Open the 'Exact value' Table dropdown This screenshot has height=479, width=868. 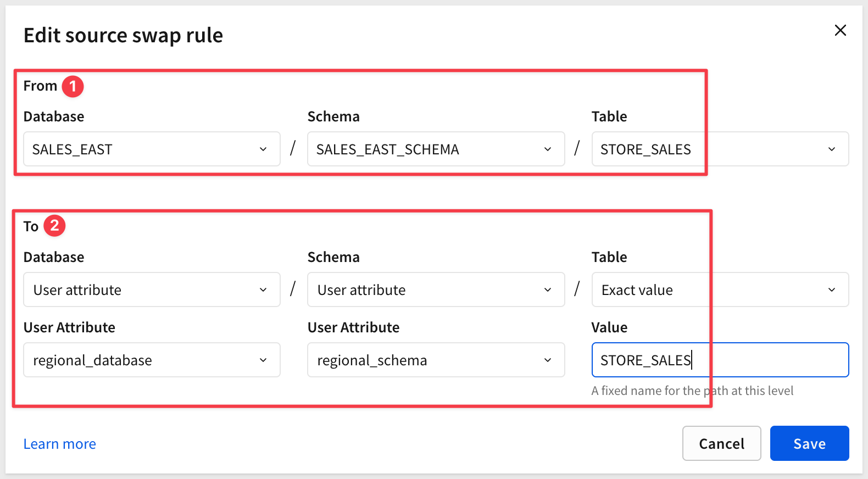720,290
